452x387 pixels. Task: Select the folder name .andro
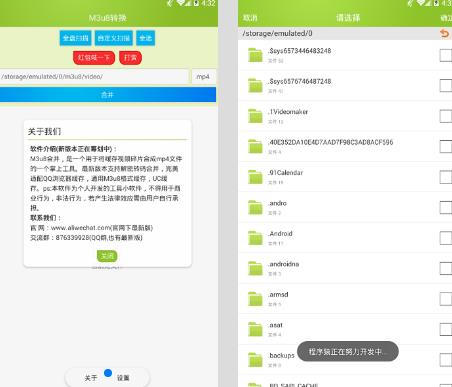point(277,203)
